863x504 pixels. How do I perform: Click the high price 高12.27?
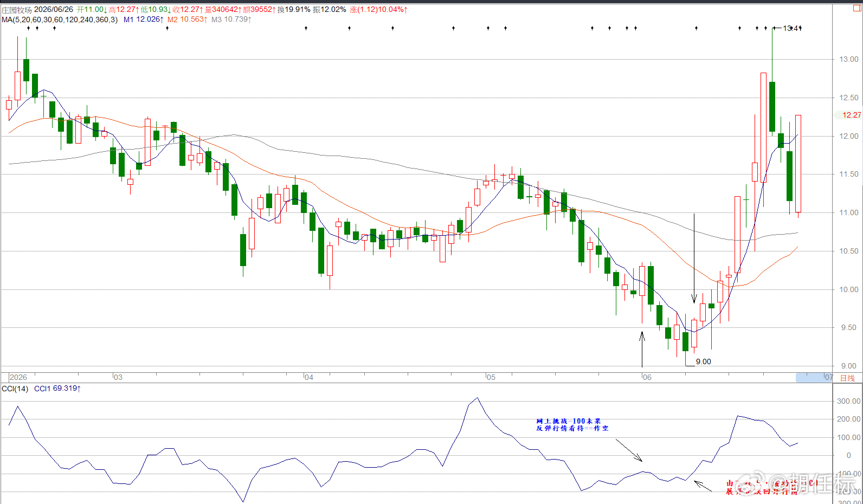(x=124, y=10)
